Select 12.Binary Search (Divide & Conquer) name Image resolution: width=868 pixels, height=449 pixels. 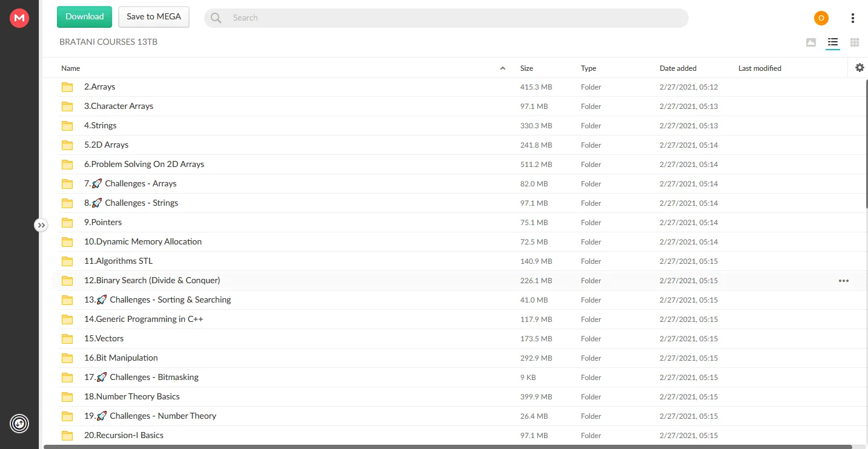[x=152, y=280]
